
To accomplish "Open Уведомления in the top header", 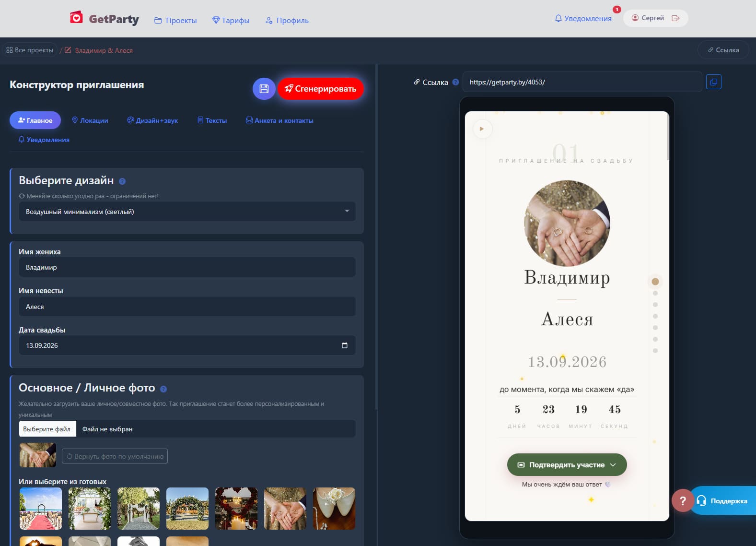I will pos(583,19).
